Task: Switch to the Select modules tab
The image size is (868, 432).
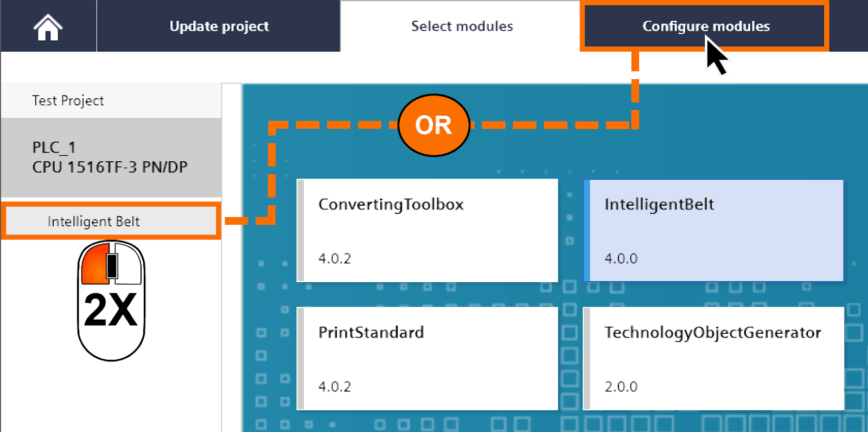Action: click(x=462, y=26)
